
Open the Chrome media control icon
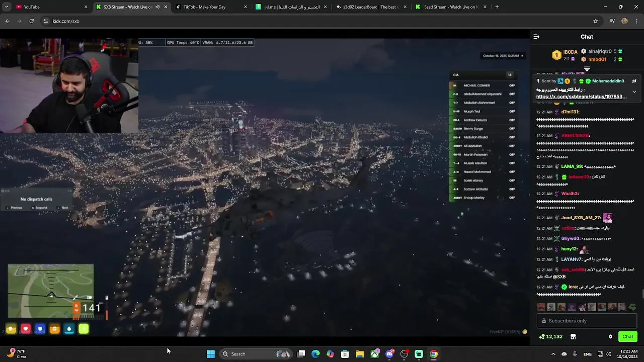click(612, 21)
